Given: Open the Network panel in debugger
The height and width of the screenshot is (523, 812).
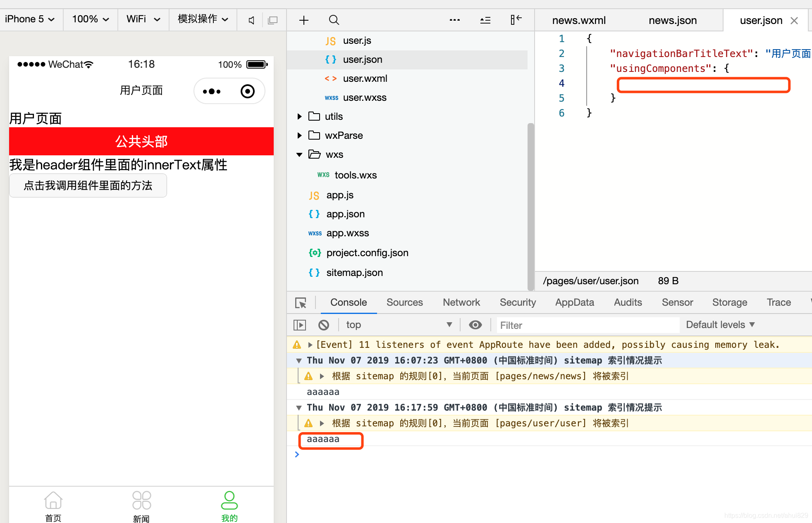Looking at the screenshot, I should (x=461, y=302).
